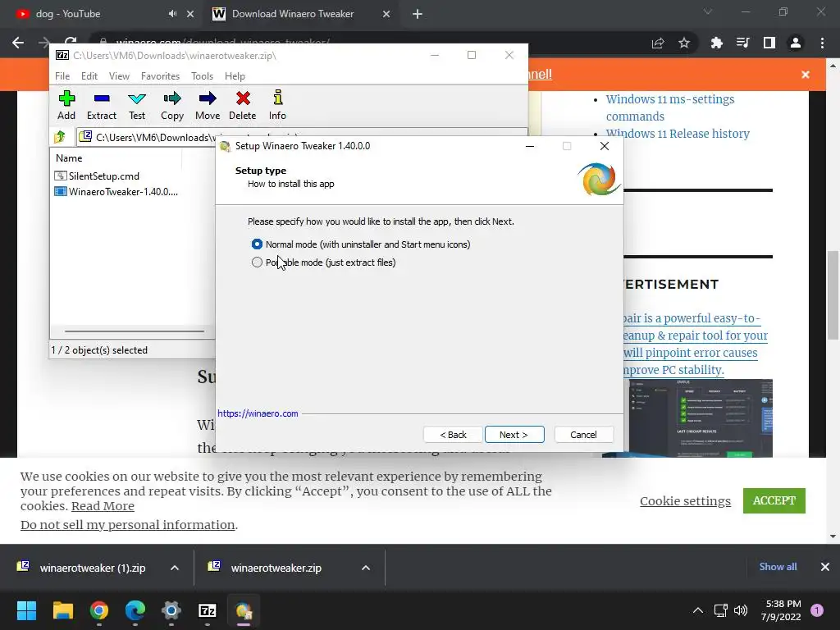Show hidden system tray icons
840x630 pixels.
698,610
